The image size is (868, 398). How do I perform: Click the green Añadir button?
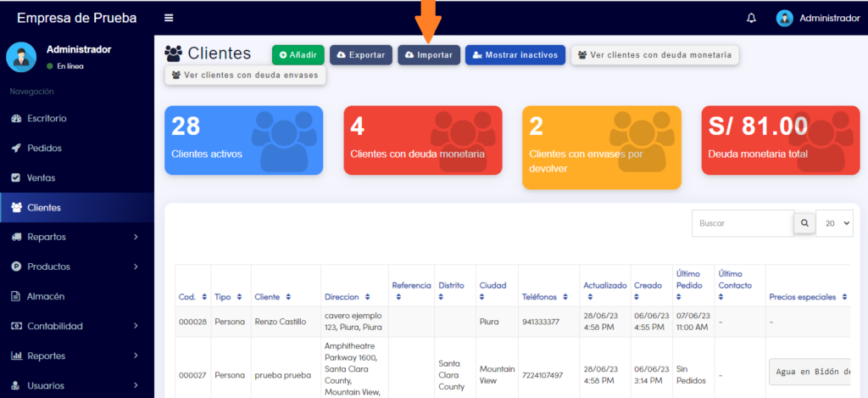[x=298, y=55]
